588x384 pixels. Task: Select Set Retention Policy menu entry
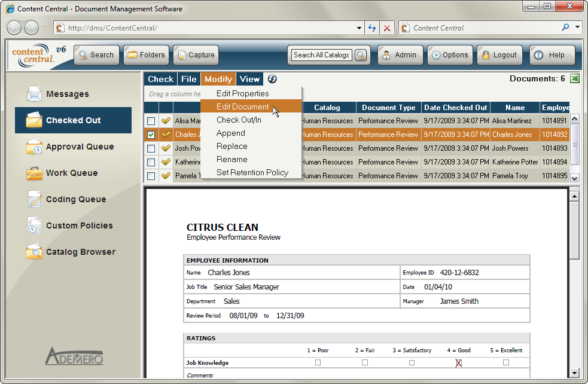point(252,172)
